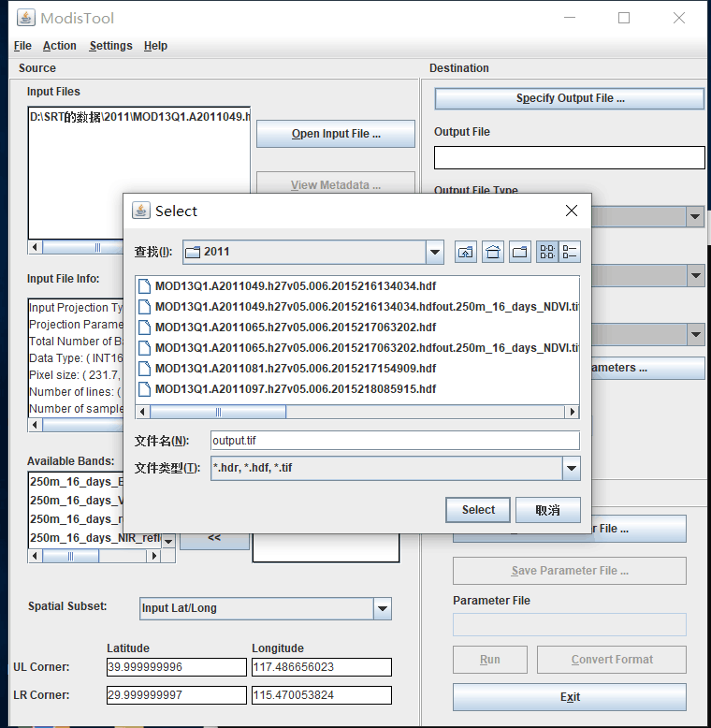711x728 pixels.
Task: Click the Parameter File field
Action: (570, 625)
